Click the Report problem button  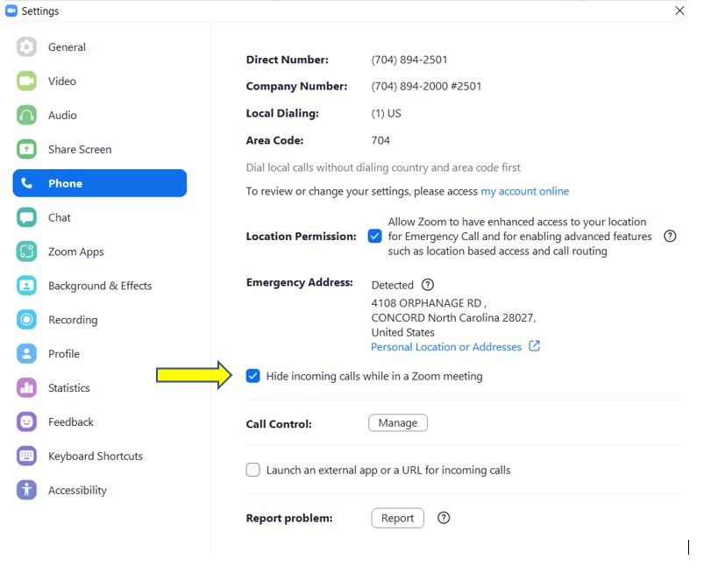tap(398, 518)
